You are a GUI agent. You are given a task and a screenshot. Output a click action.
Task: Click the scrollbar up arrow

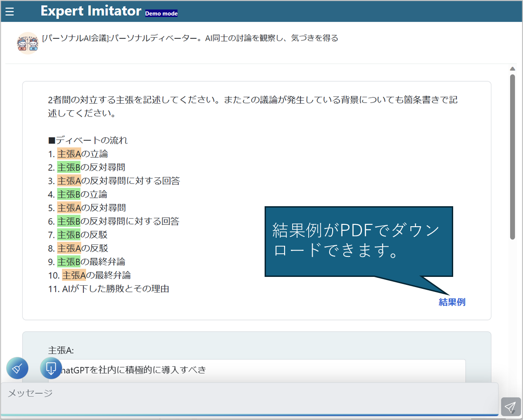513,68
